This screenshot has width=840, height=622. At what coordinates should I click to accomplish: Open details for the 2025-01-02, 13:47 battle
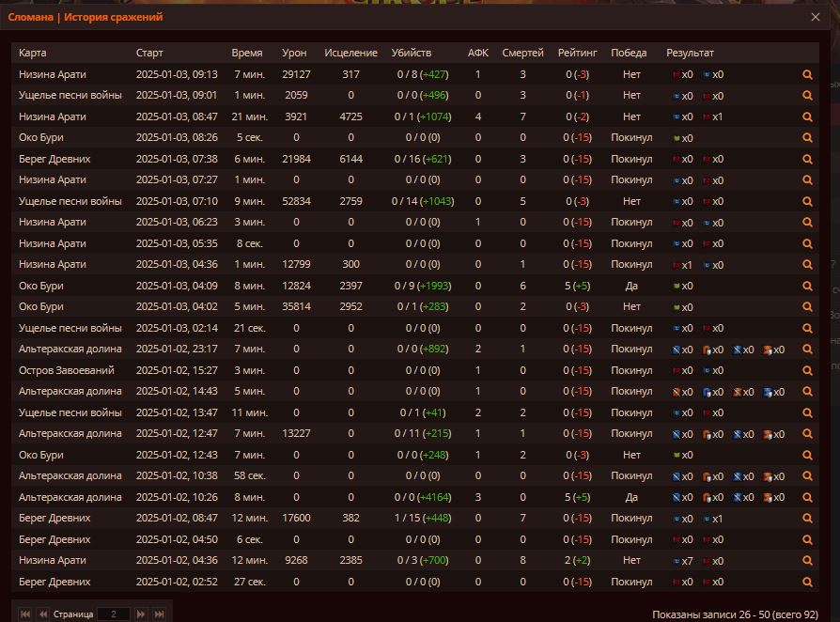pyautogui.click(x=807, y=413)
